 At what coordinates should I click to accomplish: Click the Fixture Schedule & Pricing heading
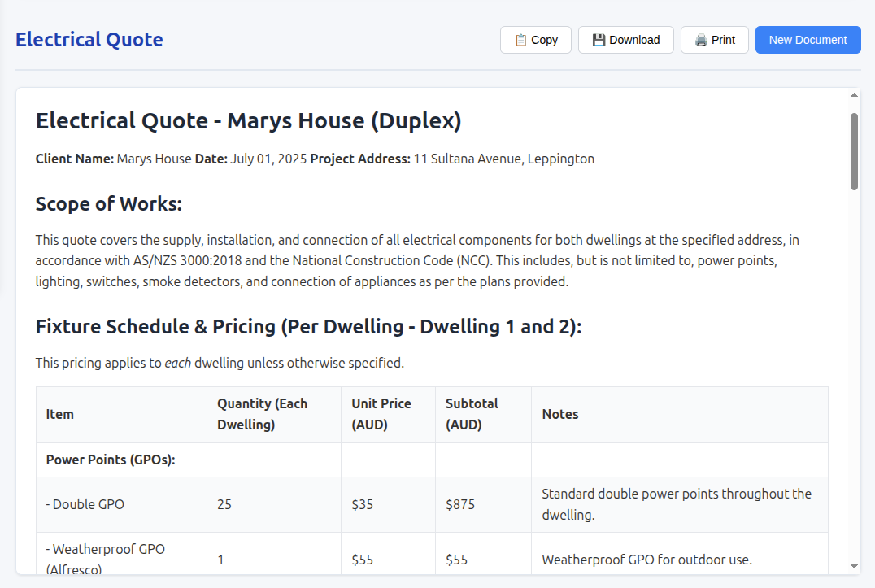pos(308,326)
